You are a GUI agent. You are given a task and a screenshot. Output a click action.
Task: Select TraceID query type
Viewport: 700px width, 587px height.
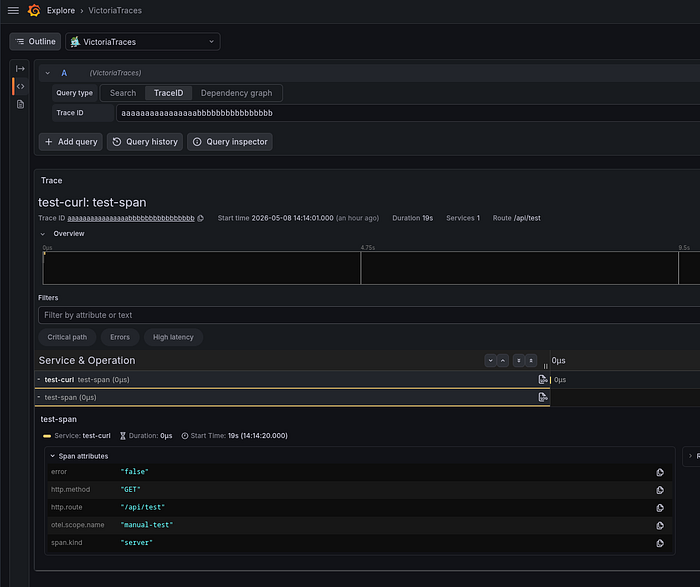[x=168, y=93]
